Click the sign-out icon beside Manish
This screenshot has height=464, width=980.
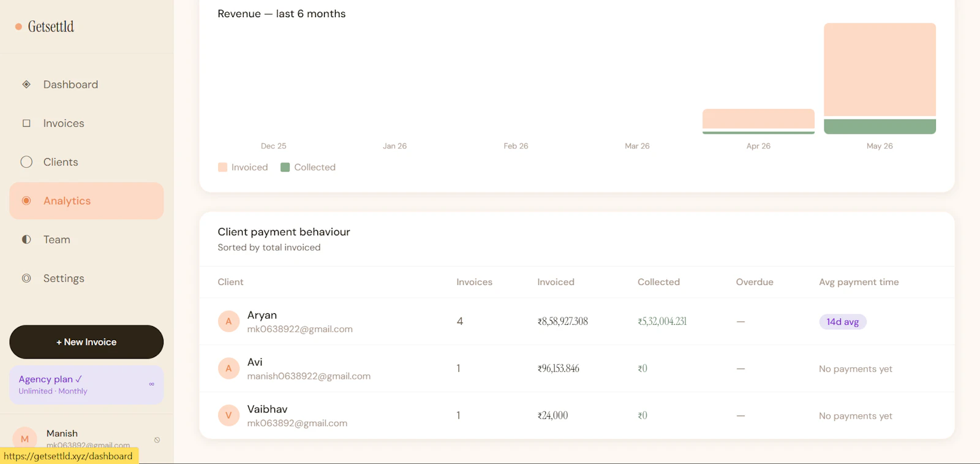coord(157,440)
